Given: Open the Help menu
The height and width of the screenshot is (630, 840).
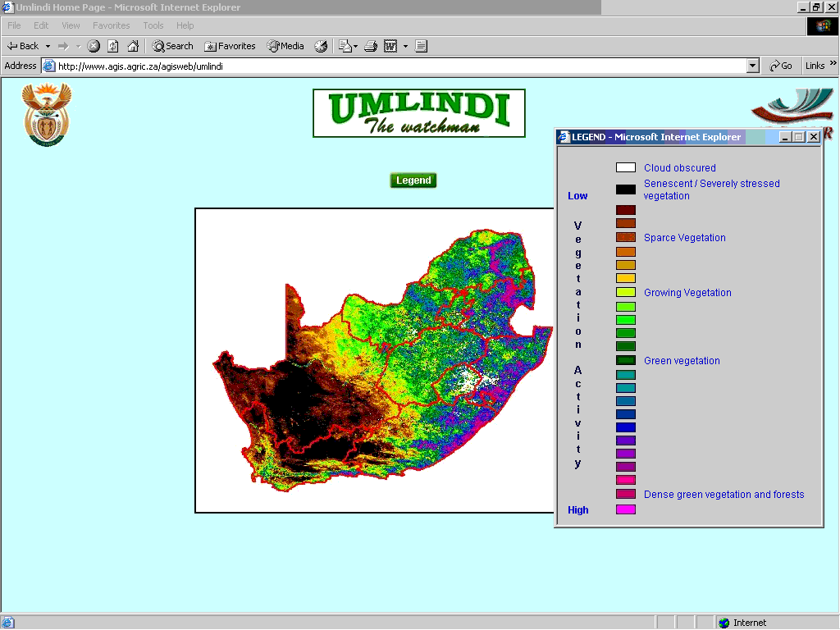Looking at the screenshot, I should (185, 25).
